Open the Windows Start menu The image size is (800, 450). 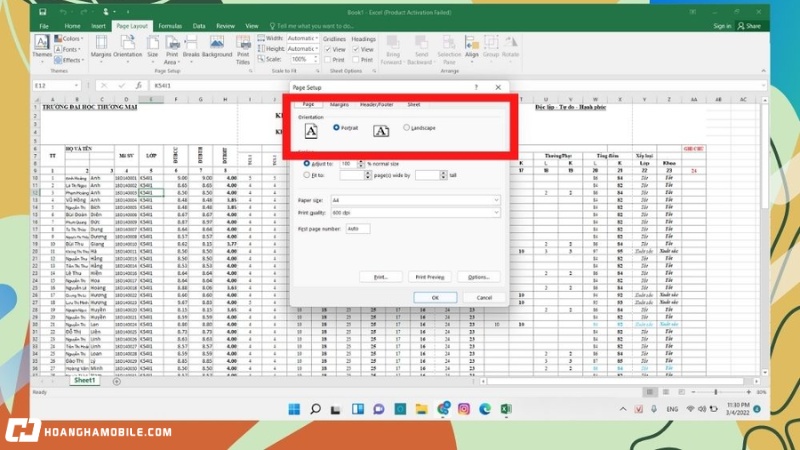(294, 409)
